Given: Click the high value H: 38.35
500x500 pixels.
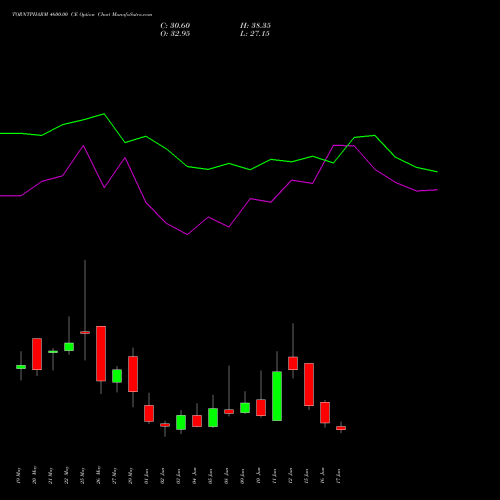Looking at the screenshot, I should click(255, 26).
